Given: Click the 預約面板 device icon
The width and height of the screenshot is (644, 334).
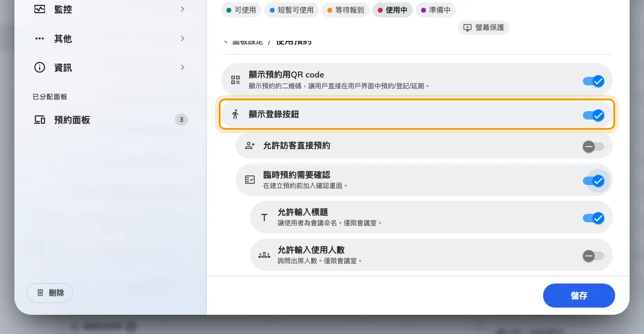Looking at the screenshot, I should point(40,120).
